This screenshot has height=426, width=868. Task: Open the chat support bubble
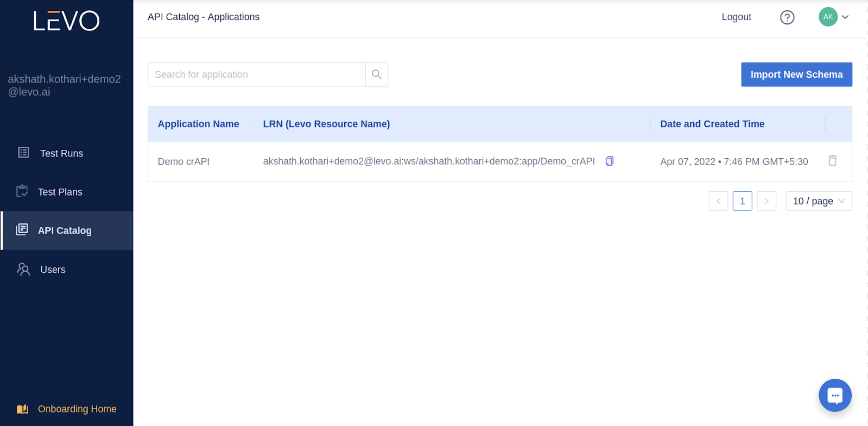coord(835,395)
